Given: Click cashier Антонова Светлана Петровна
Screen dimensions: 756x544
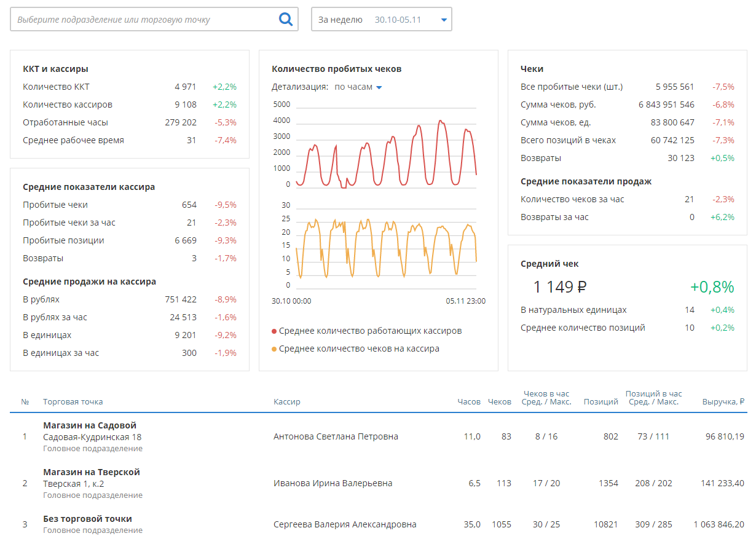Looking at the screenshot, I should click(x=336, y=436).
